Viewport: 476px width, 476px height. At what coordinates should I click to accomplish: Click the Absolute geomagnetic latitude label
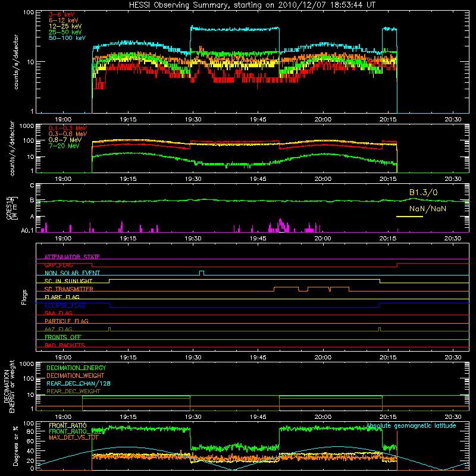(x=411, y=425)
